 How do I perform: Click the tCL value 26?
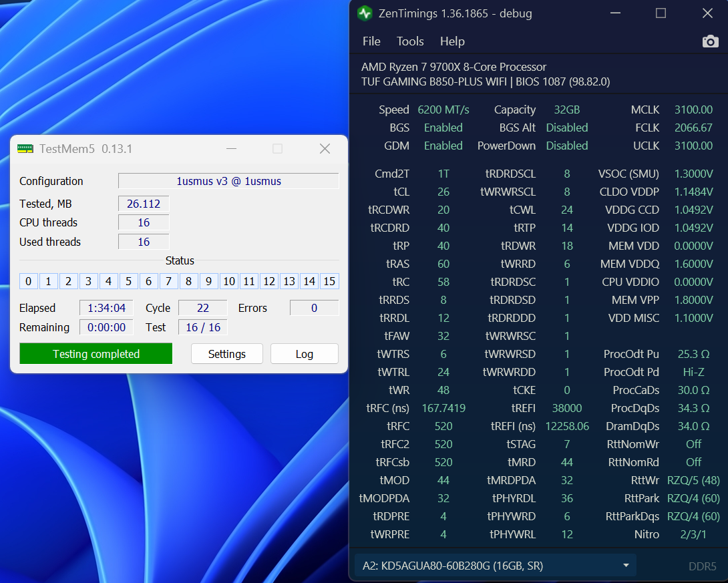tap(443, 192)
